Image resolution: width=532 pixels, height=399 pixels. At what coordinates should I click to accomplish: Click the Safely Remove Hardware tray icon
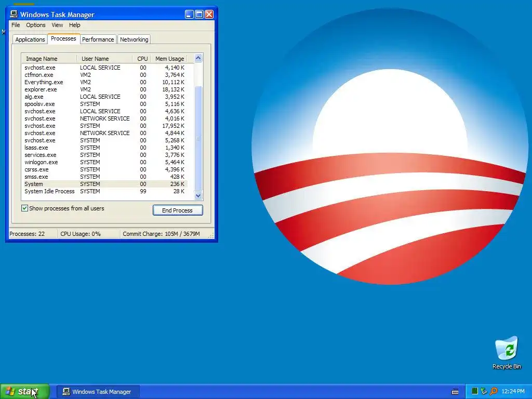pos(484,391)
